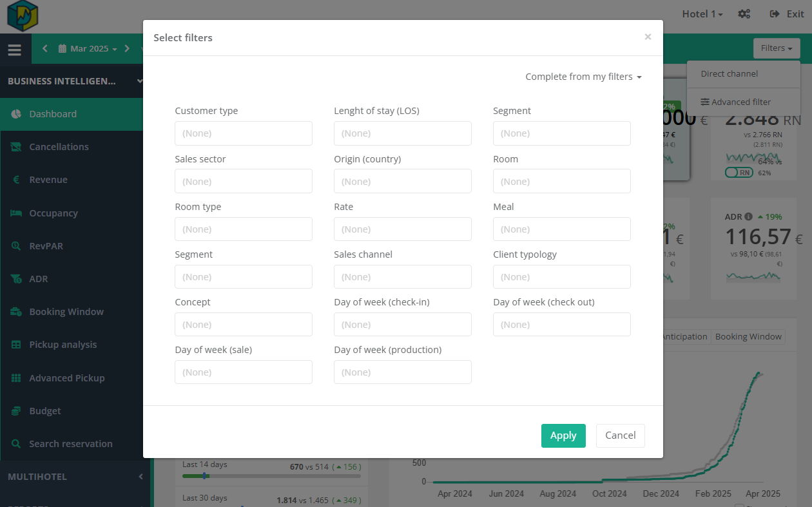Click the Sales channel filter field
812x507 pixels.
tap(402, 277)
